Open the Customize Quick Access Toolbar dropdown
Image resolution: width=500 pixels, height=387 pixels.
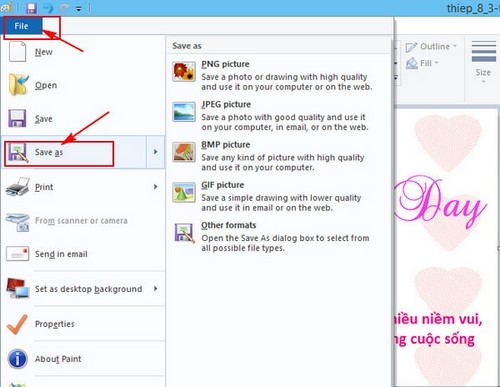[x=79, y=9]
